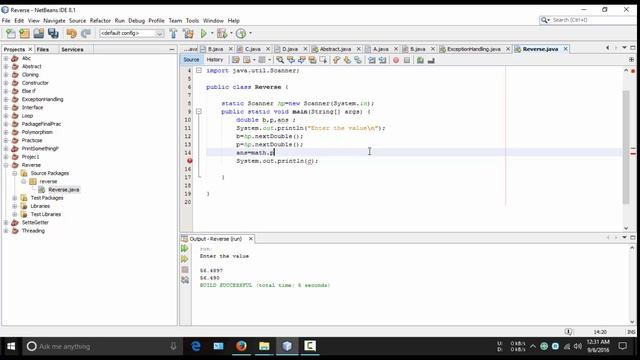Select the Polymorphism project
This screenshot has height=360, width=640.
(37, 132)
